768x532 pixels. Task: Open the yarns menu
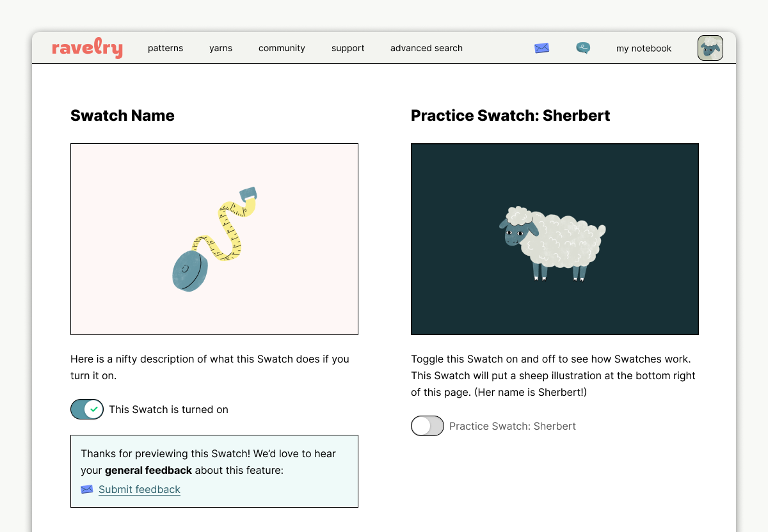pyautogui.click(x=221, y=48)
